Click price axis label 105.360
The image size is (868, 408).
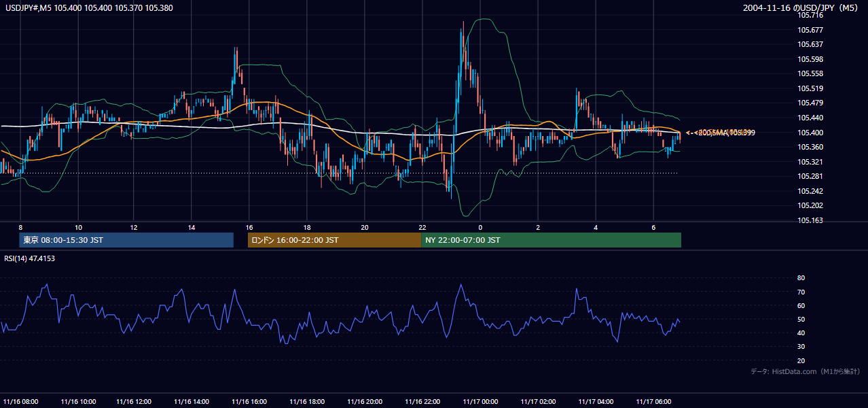coord(810,147)
